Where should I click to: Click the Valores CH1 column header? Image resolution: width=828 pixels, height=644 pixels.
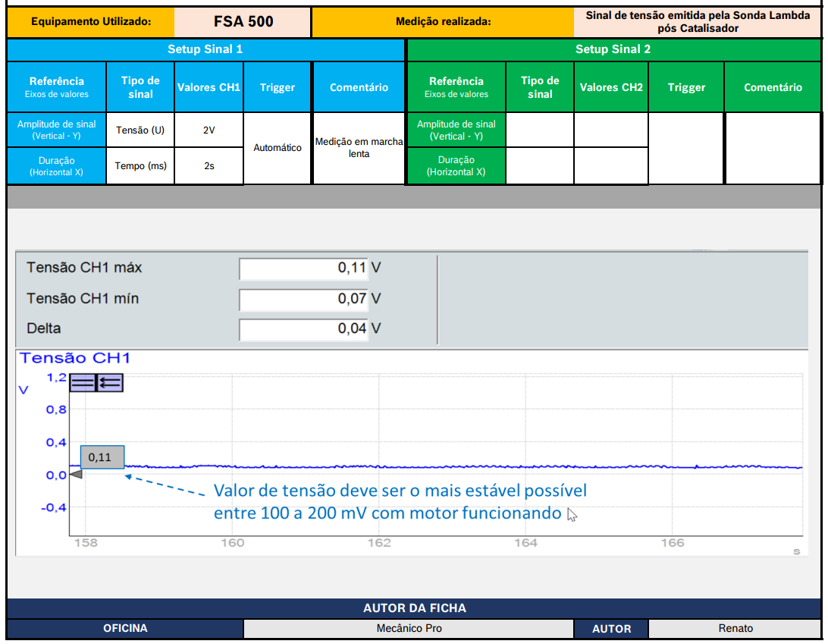(209, 87)
